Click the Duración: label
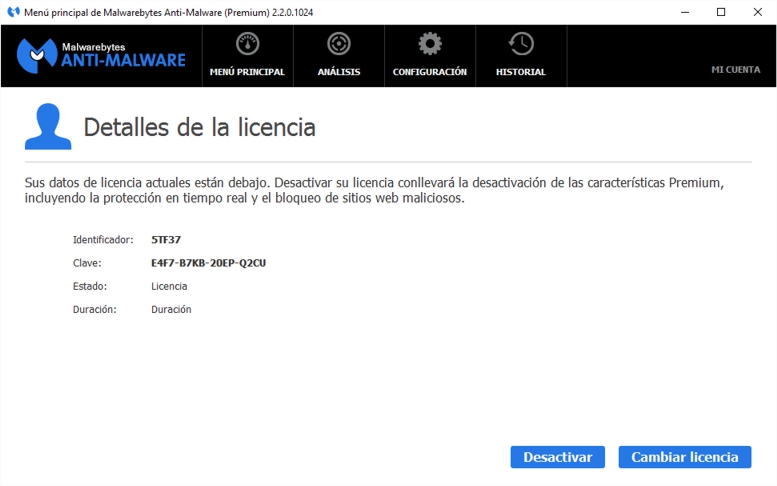Screen dimensions: 777x486 pos(95,310)
